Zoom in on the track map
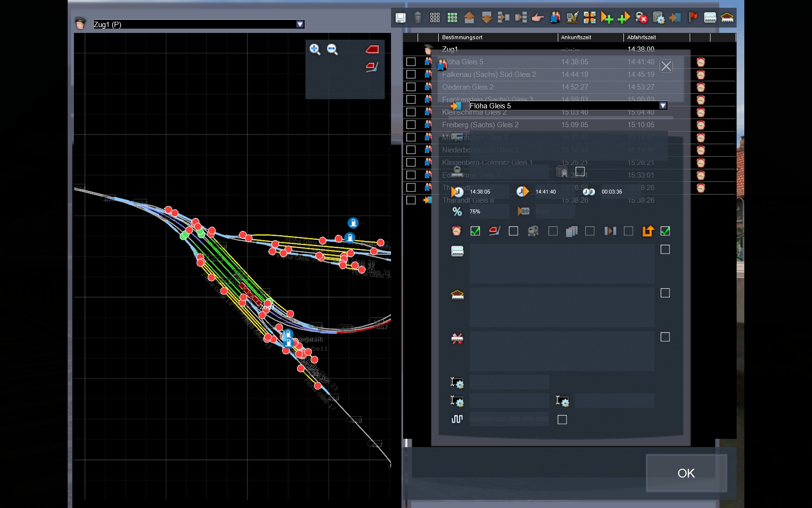Image resolution: width=812 pixels, height=508 pixels. (315, 49)
